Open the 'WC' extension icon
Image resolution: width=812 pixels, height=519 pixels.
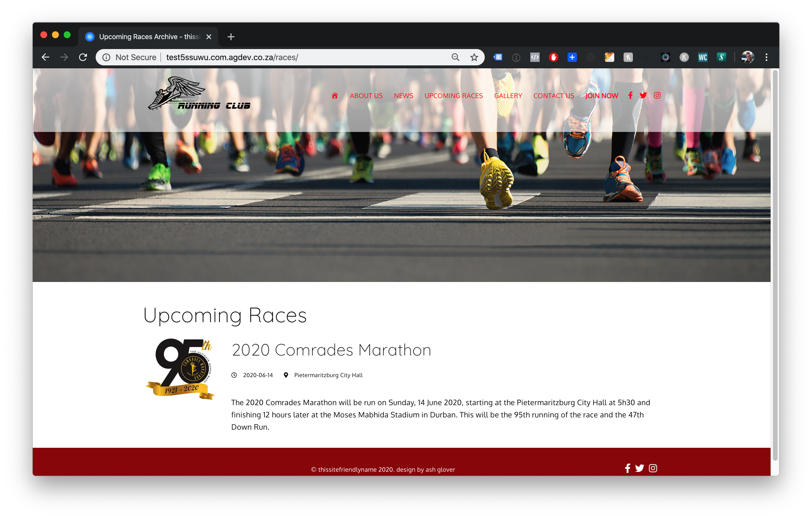pyautogui.click(x=703, y=58)
